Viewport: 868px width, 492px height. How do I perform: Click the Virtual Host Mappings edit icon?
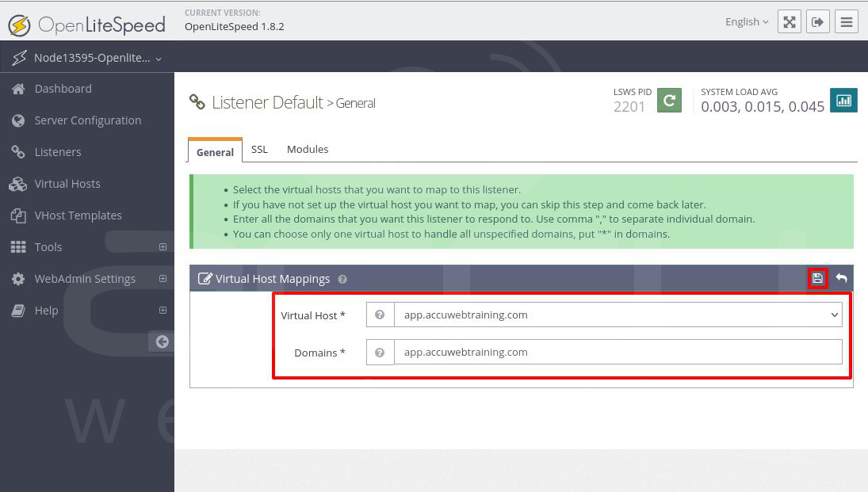205,278
